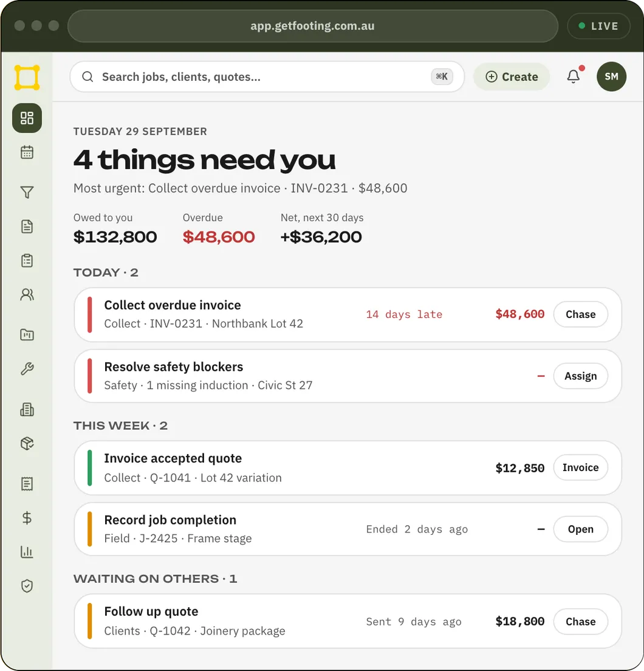Click the 'Most urgent: Collect overdue invoice' line
This screenshot has height=671, width=644.
click(241, 188)
